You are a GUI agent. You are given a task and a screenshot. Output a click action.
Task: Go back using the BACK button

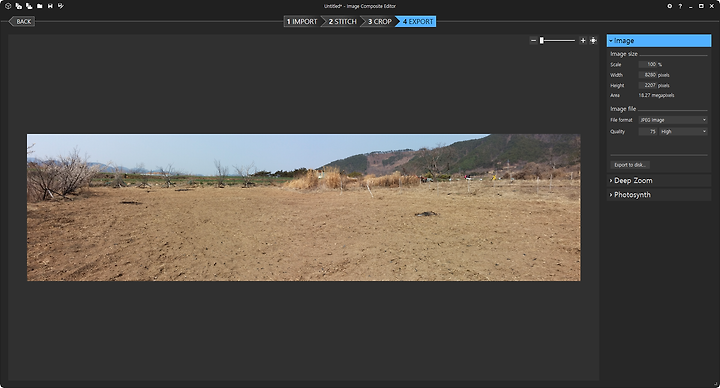pyautogui.click(x=22, y=22)
